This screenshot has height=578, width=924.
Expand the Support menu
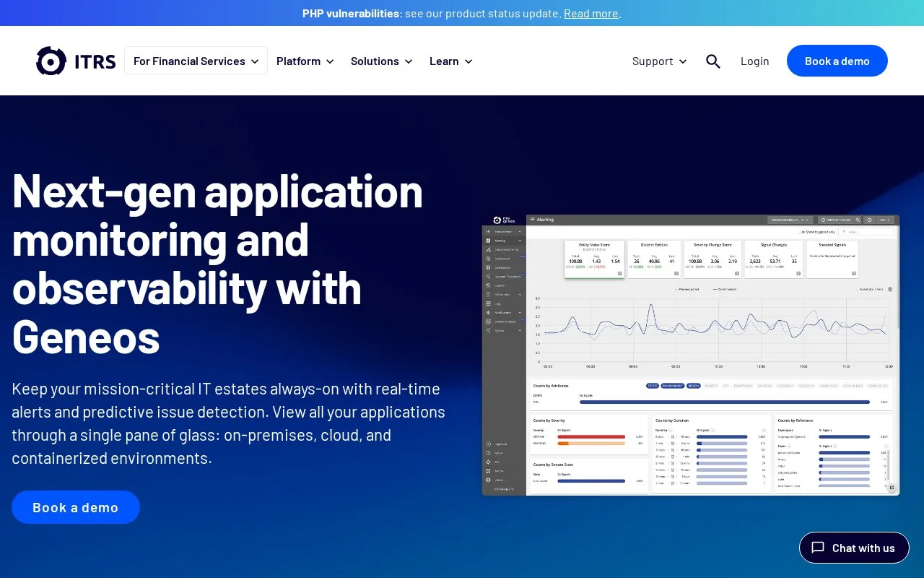tap(660, 61)
